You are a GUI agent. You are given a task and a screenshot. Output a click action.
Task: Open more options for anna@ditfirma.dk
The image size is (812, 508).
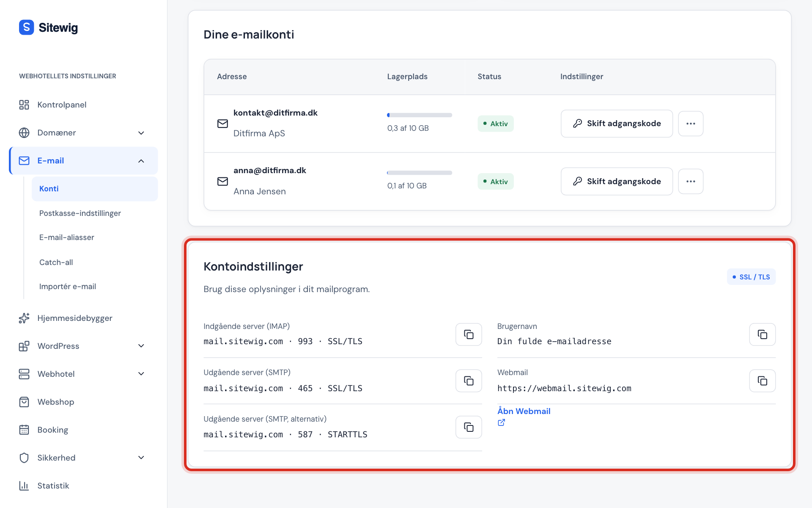(691, 181)
